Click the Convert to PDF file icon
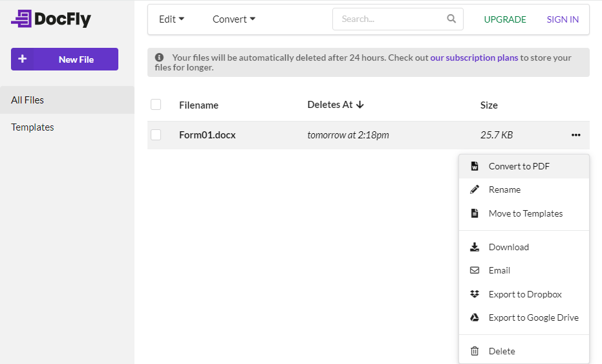The width and height of the screenshot is (602, 364). [475, 166]
